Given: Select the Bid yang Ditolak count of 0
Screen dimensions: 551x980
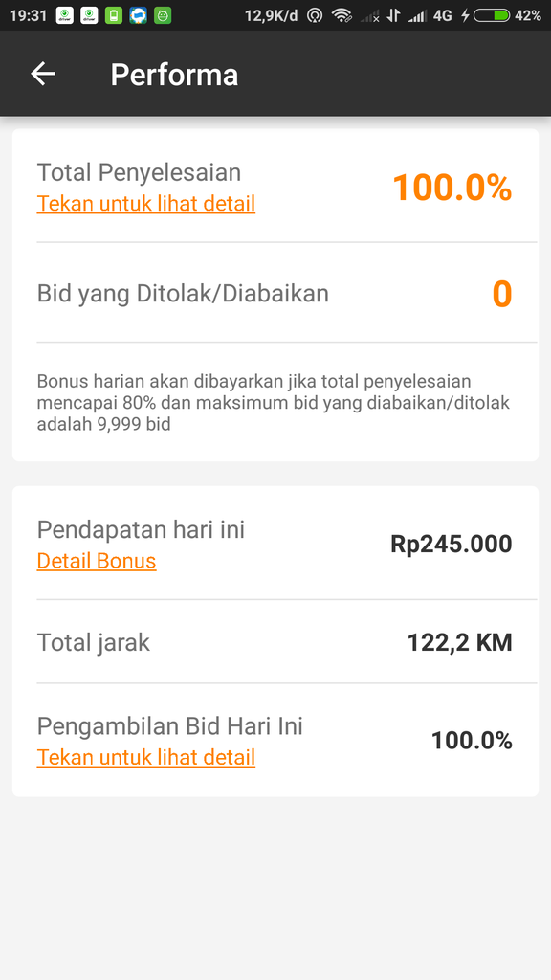Looking at the screenshot, I should (500, 294).
